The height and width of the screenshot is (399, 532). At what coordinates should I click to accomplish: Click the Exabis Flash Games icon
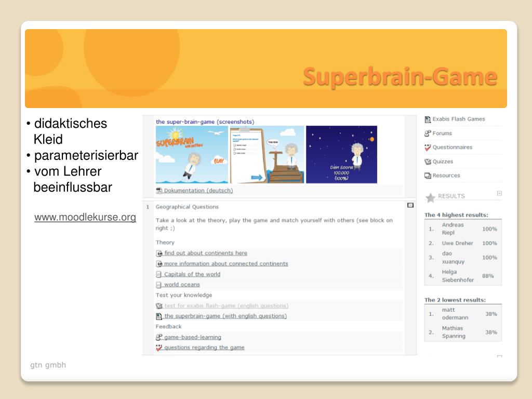tap(428, 119)
